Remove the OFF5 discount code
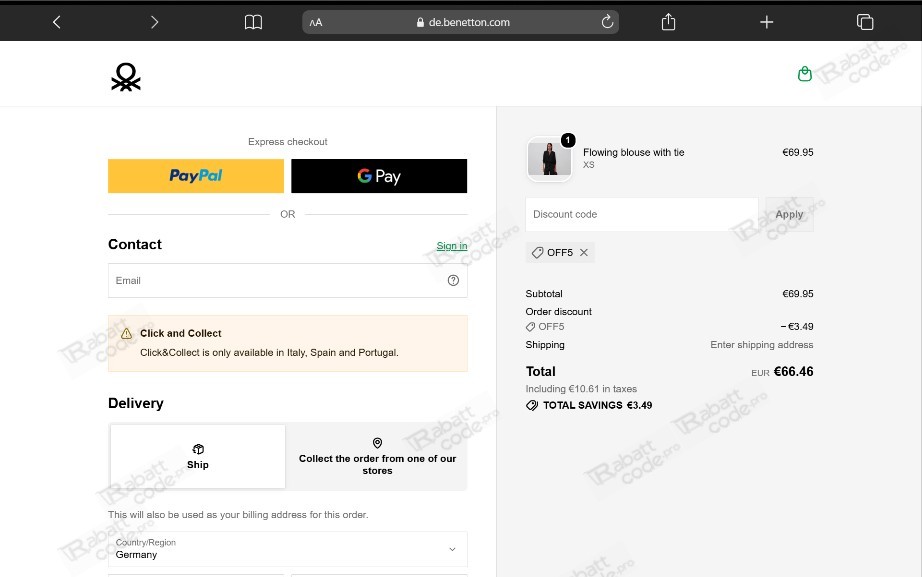The height and width of the screenshot is (577, 922). (x=584, y=252)
